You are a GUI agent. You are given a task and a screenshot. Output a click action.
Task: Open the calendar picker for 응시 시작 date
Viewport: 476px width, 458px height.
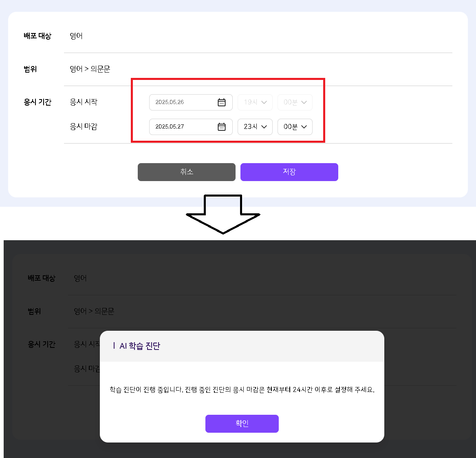tap(222, 102)
